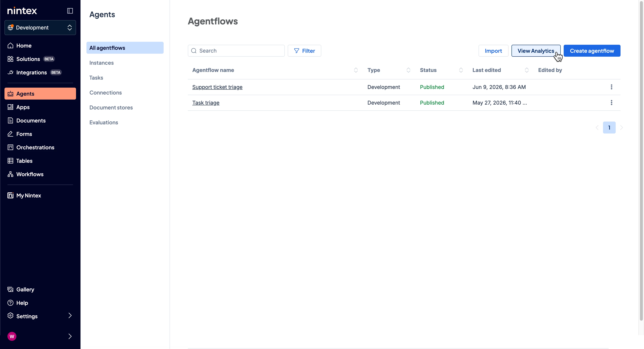Click the Agents icon in sidebar
The height and width of the screenshot is (349, 644).
pos(10,94)
